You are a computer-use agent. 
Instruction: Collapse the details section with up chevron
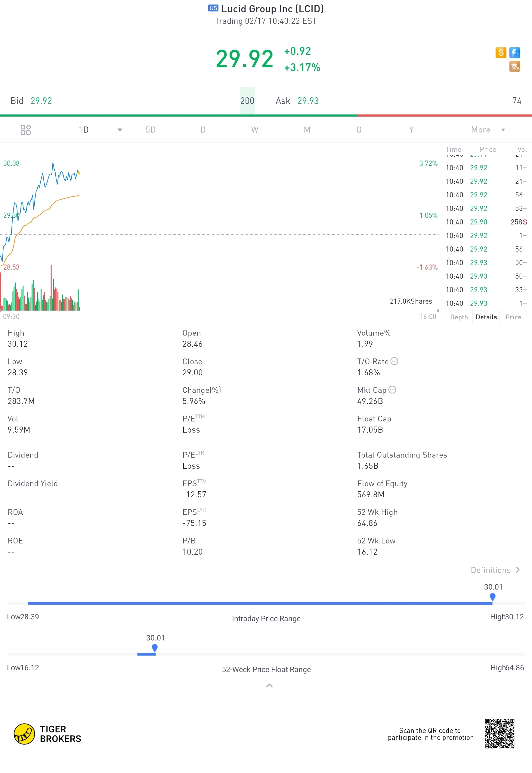pos(269,686)
